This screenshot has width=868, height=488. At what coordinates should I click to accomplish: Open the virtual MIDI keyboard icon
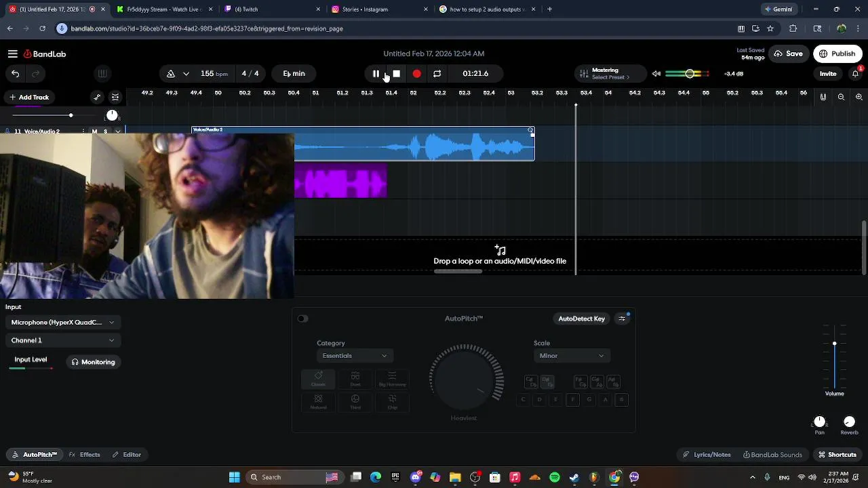[102, 74]
